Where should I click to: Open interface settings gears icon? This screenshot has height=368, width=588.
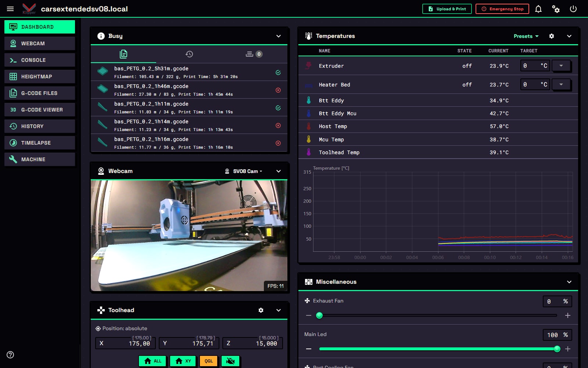click(x=556, y=9)
